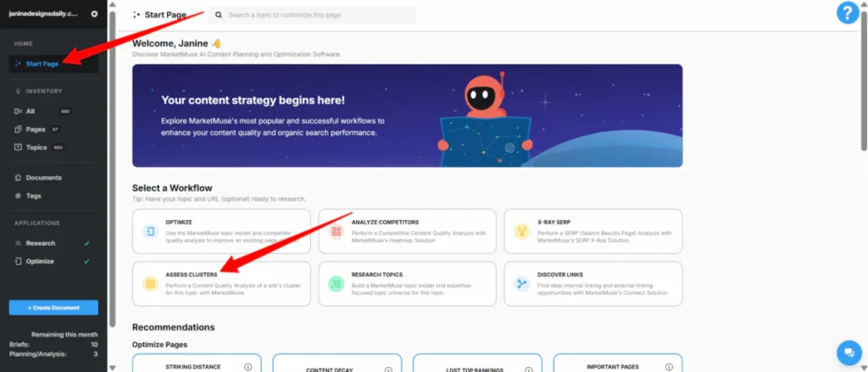The image size is (868, 372).
Task: Click the Briefs remaining count
Action: tap(94, 344)
